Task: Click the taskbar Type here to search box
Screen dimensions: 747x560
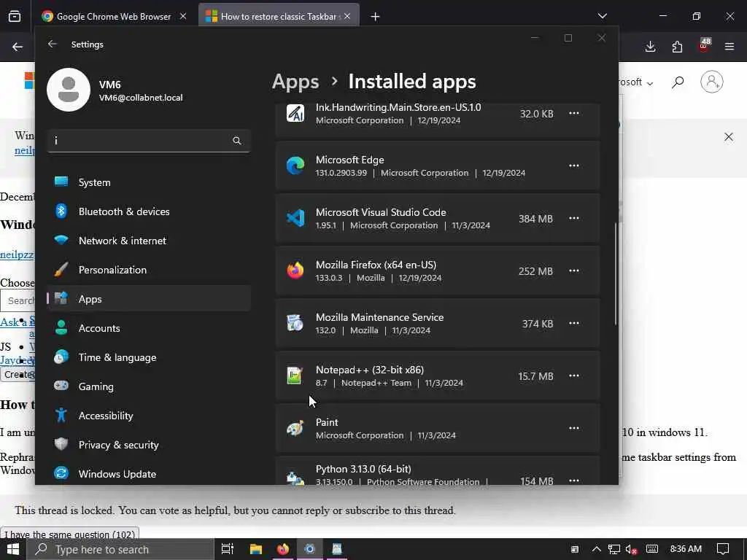Action: (120, 549)
